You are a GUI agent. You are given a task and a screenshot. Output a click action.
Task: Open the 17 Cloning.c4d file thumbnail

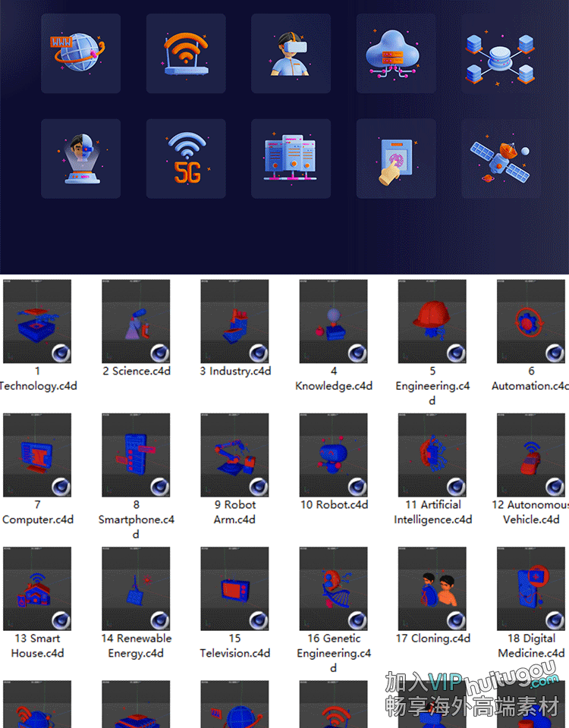tap(432, 588)
